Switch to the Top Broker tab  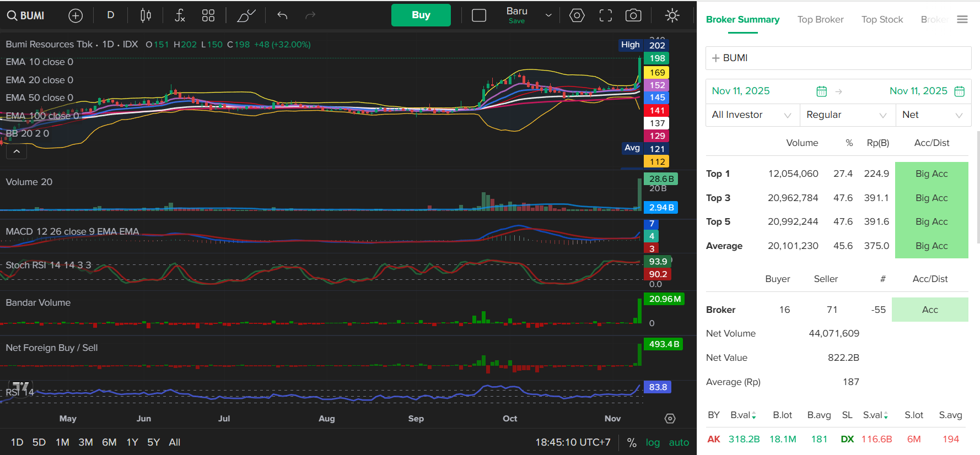coord(820,20)
